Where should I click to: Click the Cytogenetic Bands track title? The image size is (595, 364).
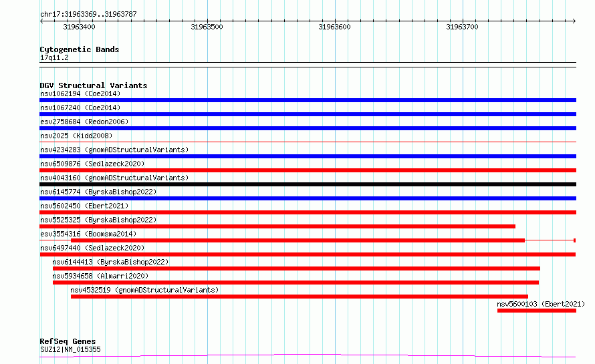(80, 49)
